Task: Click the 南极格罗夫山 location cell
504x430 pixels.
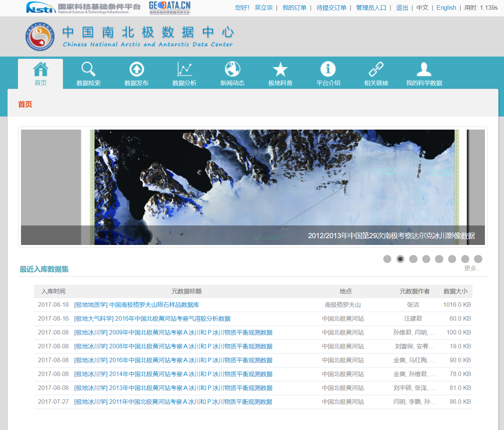Action: [343, 305]
